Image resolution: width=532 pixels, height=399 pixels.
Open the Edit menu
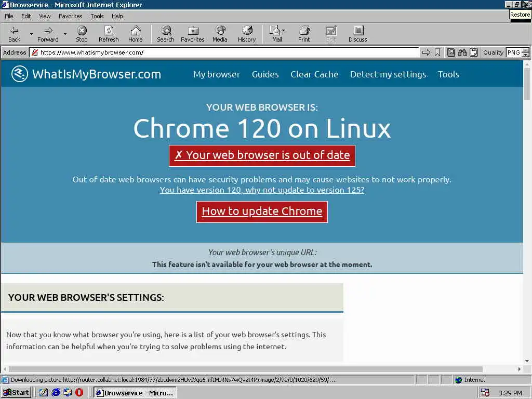26,16
